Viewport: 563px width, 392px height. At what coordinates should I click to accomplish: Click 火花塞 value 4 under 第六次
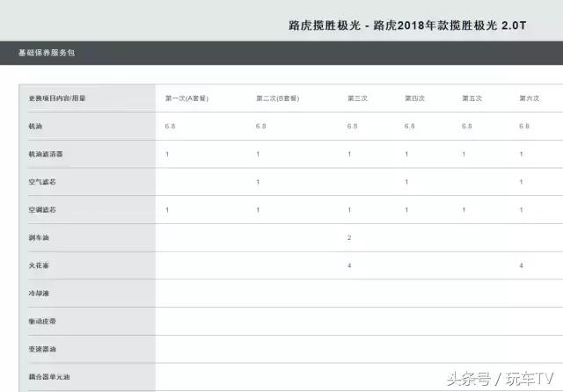521,265
